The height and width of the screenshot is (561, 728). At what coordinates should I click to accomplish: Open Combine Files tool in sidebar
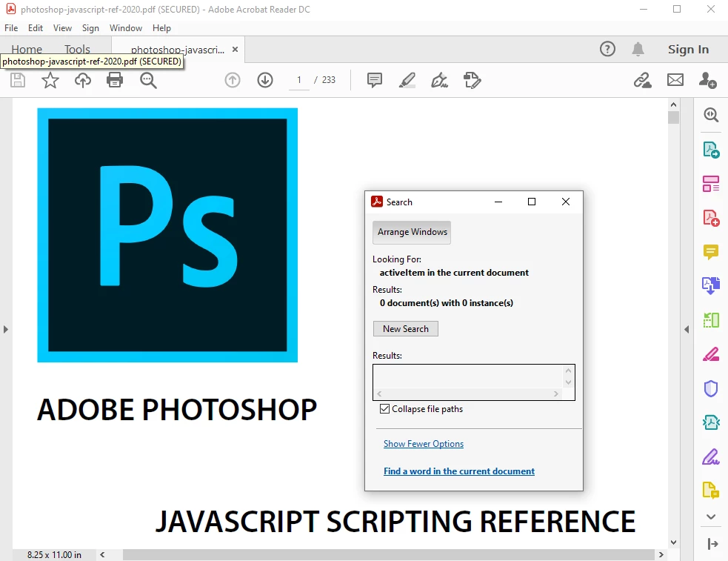pos(711,285)
